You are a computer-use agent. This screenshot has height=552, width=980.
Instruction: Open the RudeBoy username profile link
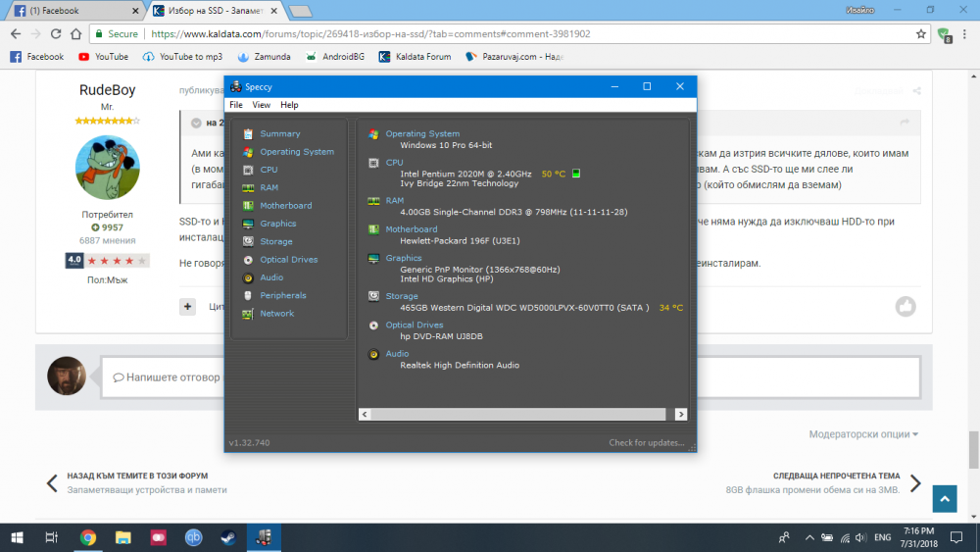108,90
